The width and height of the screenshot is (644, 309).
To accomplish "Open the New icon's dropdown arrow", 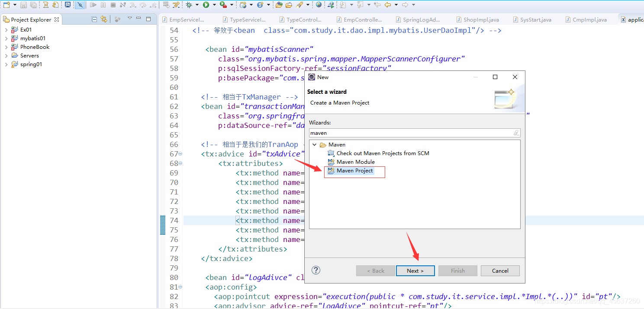I will tap(15, 5).
